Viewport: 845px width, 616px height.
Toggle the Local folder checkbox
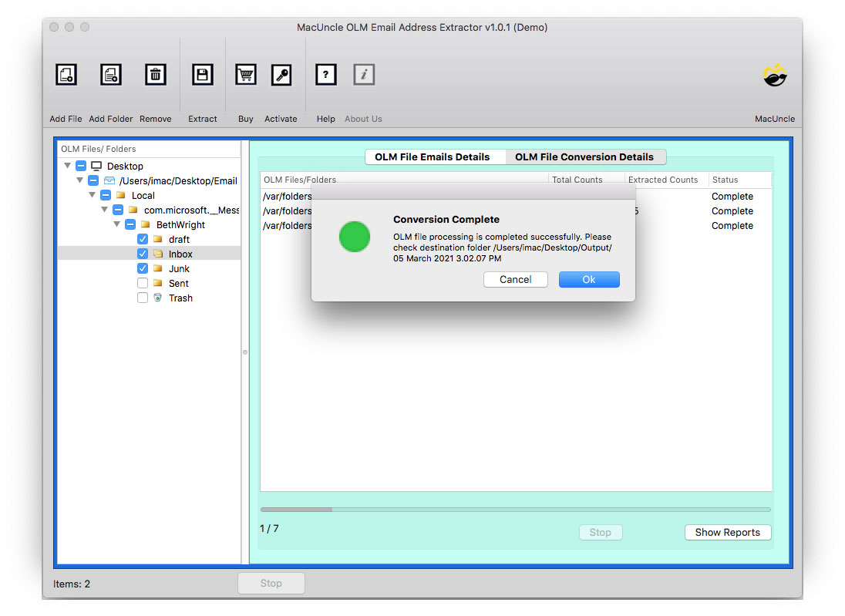[x=106, y=195]
